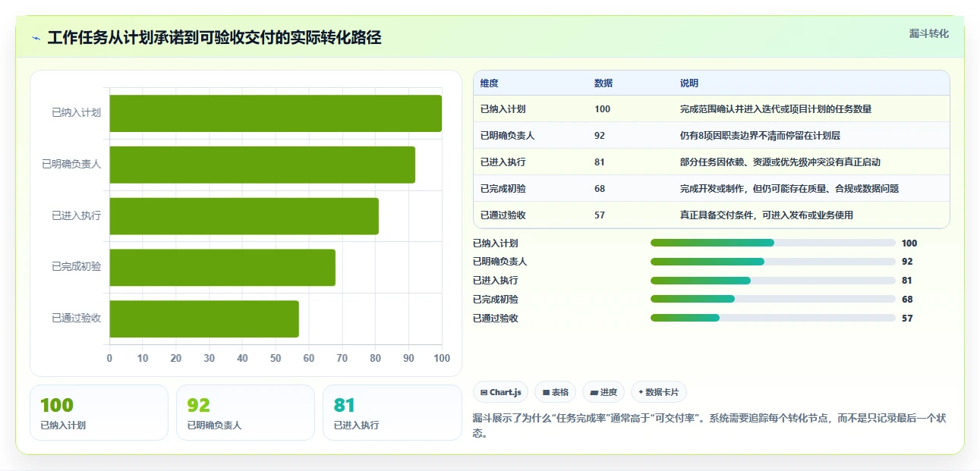Open the 81 已进入执行 data card
This screenshot has width=980, height=471.
[x=392, y=413]
